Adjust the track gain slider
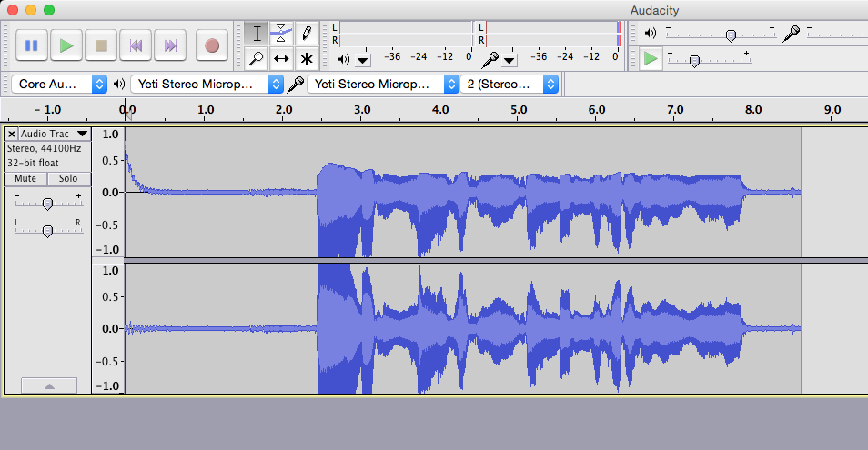The height and width of the screenshot is (450, 868). (48, 203)
